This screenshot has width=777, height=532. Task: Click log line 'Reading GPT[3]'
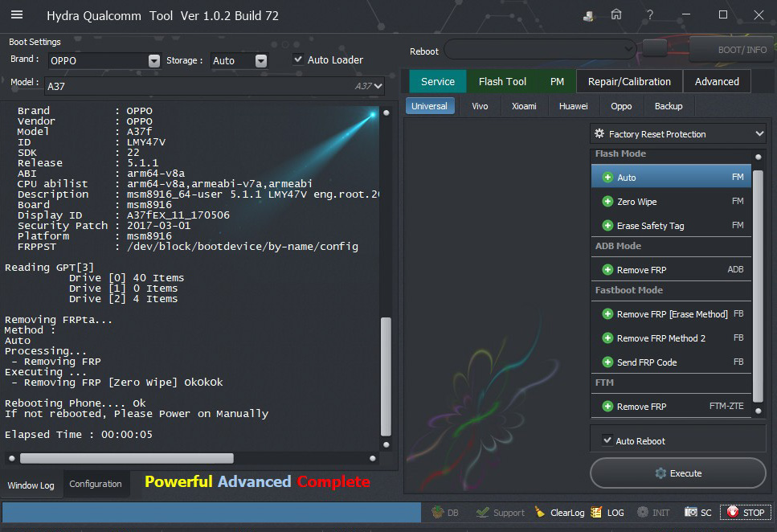(49, 268)
